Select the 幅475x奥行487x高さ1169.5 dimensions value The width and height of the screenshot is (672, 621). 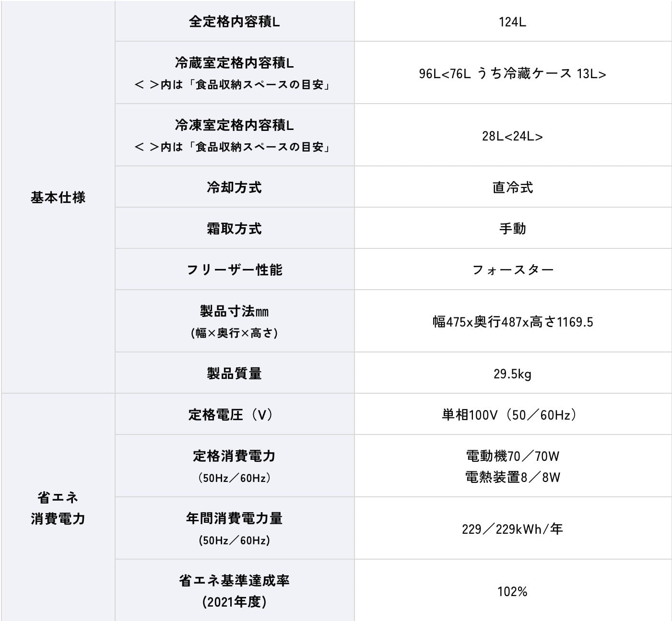512,322
